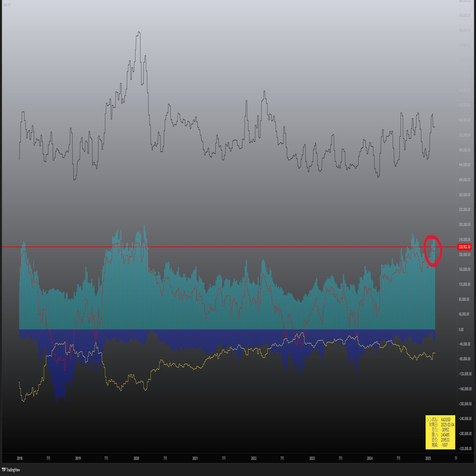Screen dimensions: 476x476
Task: Click the IMM PT indicator title
Action: click(7, 5)
